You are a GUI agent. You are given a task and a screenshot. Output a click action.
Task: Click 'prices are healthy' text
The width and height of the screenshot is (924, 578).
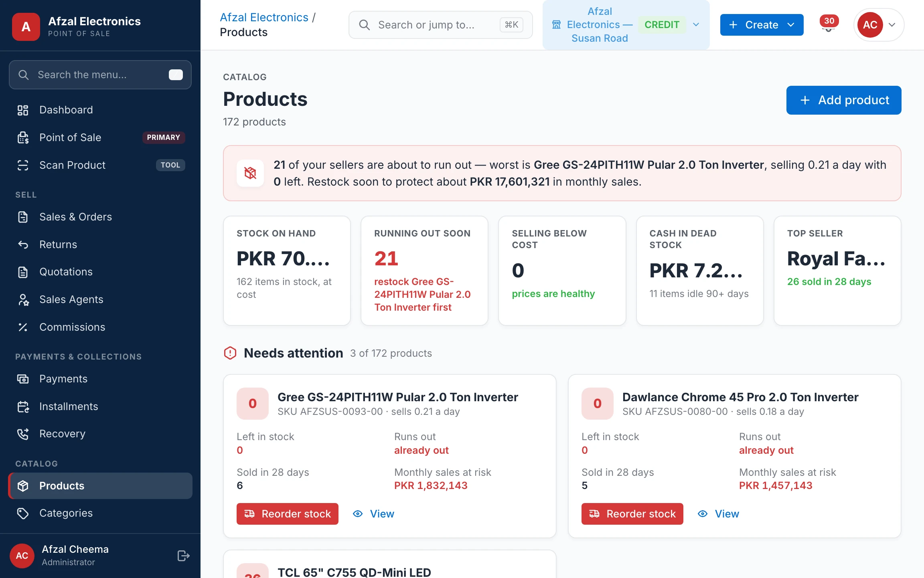pyautogui.click(x=553, y=294)
